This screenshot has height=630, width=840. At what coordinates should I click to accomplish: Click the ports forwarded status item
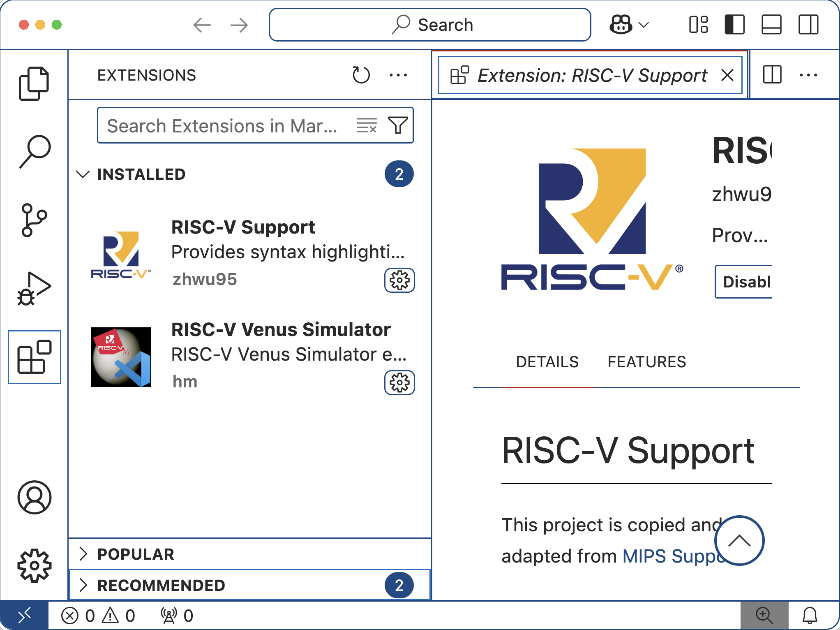(177, 616)
